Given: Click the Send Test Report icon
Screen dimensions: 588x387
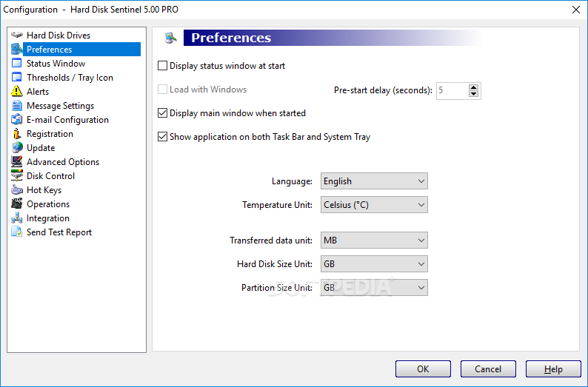Looking at the screenshot, I should click(x=17, y=232).
